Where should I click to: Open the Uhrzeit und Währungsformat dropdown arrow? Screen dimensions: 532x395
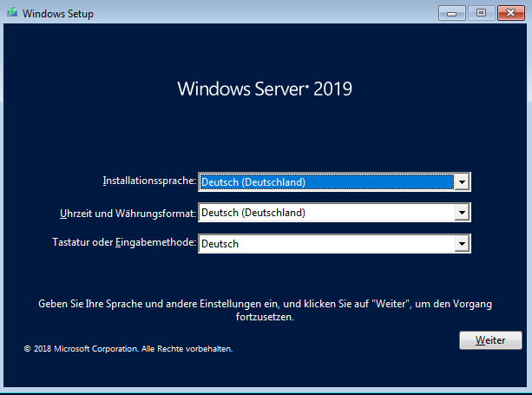tap(462, 213)
